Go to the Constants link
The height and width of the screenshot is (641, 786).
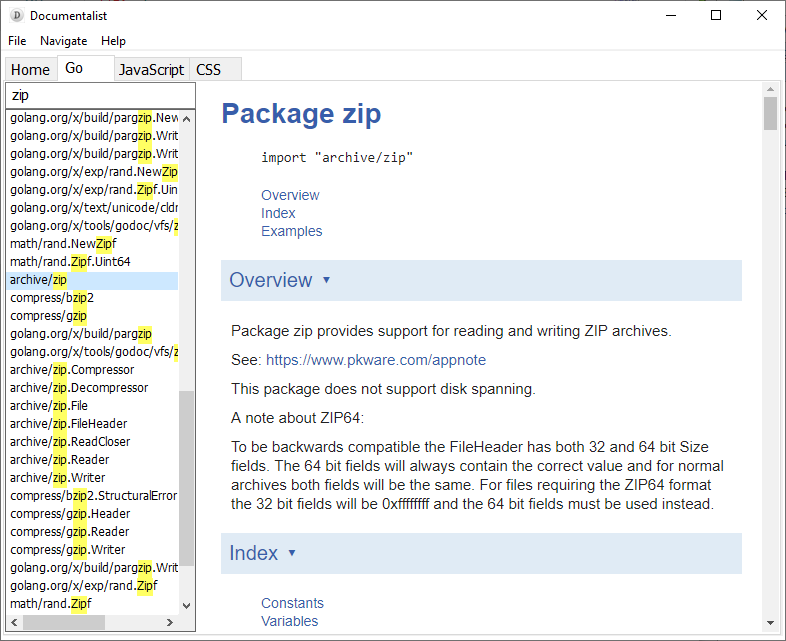tap(292, 603)
